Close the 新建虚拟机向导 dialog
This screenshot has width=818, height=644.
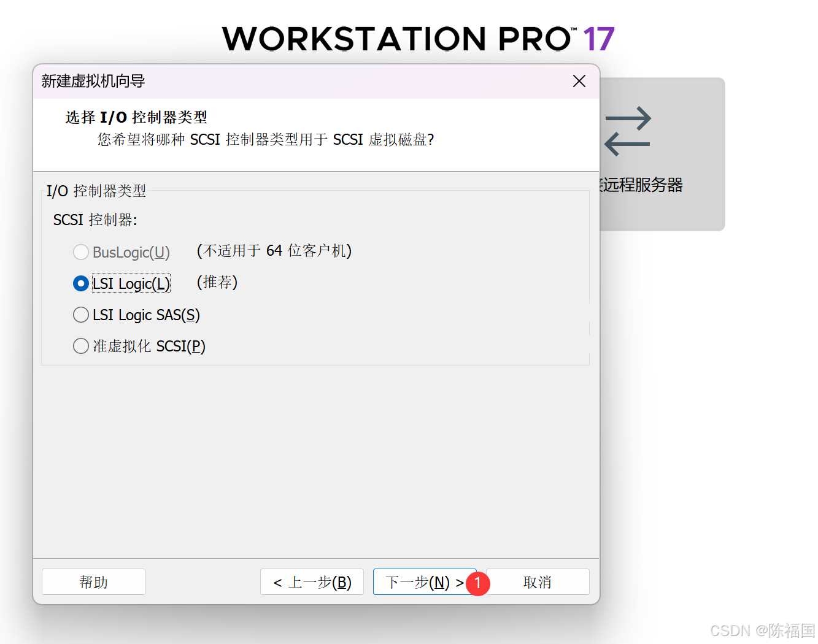pos(579,81)
